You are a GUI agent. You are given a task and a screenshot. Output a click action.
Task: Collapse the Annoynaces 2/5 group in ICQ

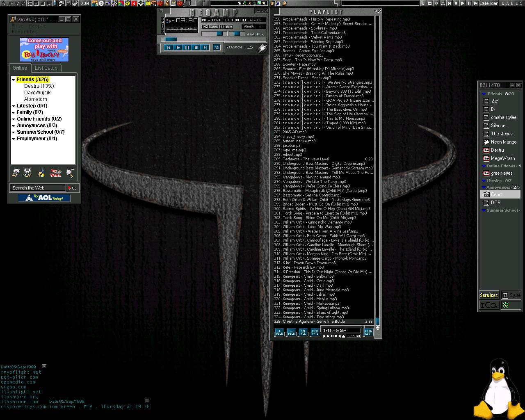pyautogui.click(x=484, y=187)
